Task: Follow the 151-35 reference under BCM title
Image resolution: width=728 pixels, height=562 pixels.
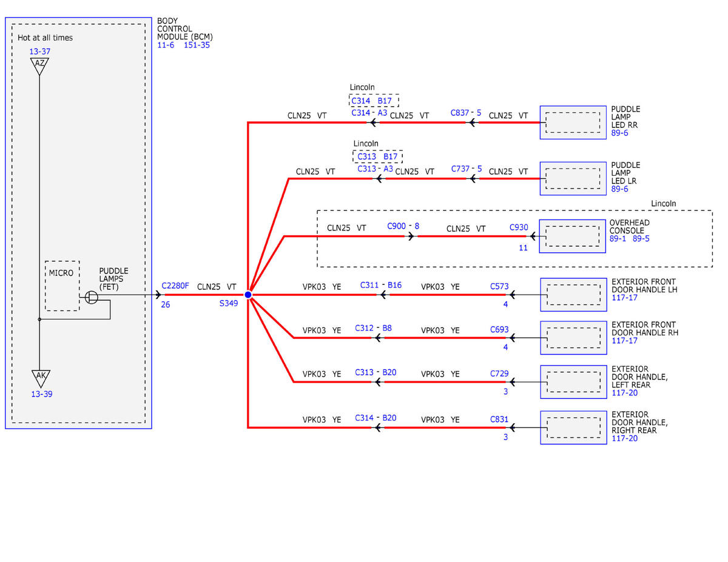Action: 197,45
